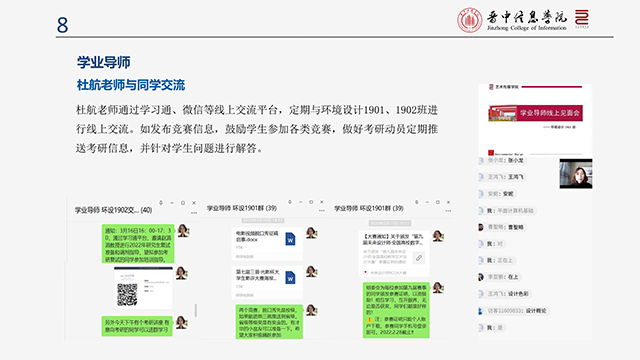Click avatar beside the 考研 green message
This screenshot has width=640, height=360.
point(181,322)
